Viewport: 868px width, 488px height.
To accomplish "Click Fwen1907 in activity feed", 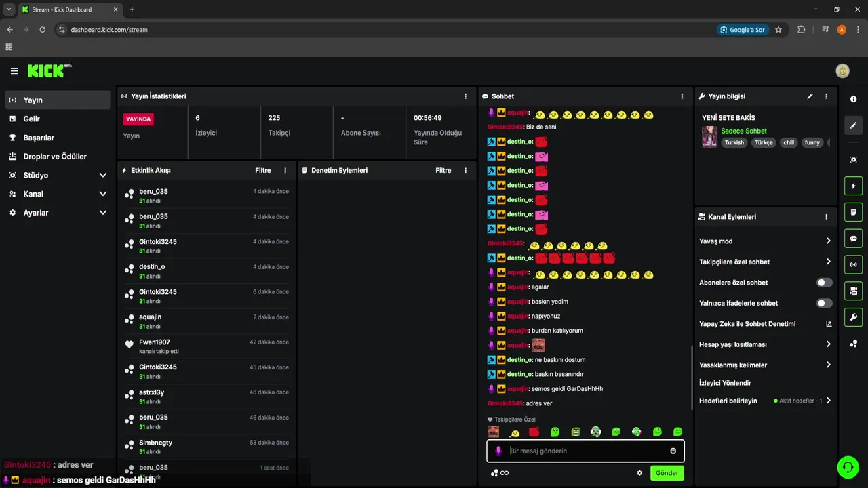I will click(155, 342).
